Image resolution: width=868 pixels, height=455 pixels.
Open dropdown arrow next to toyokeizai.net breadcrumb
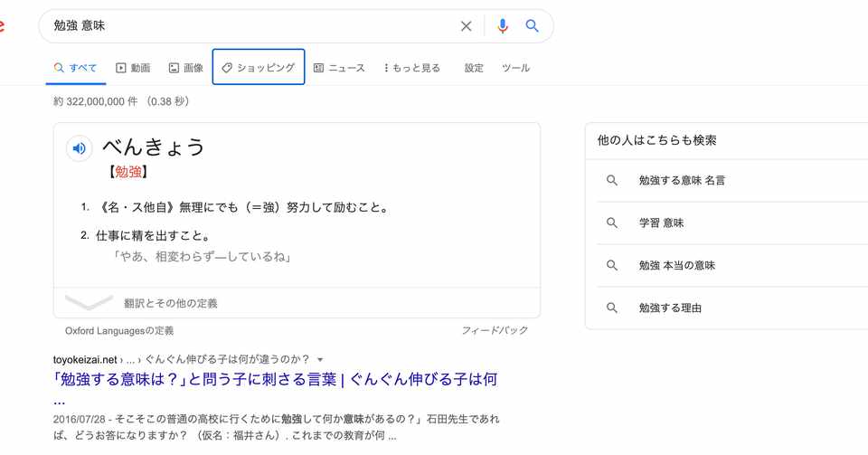point(320,359)
